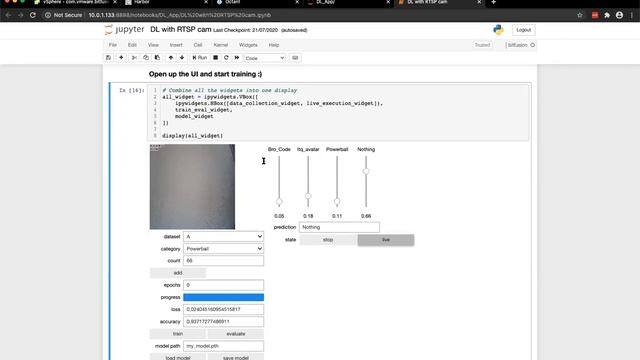Click the Trusted notebook indicator
The width and height of the screenshot is (640, 360).
tap(482, 45)
